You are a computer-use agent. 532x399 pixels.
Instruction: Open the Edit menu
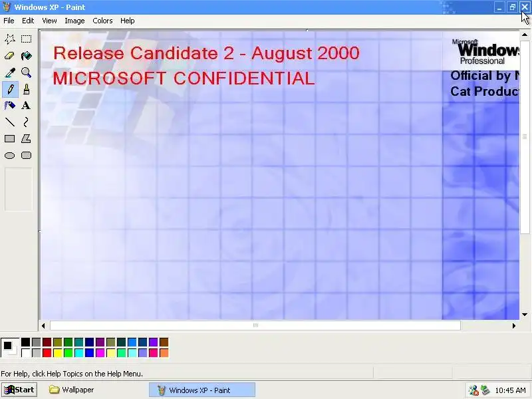point(28,21)
